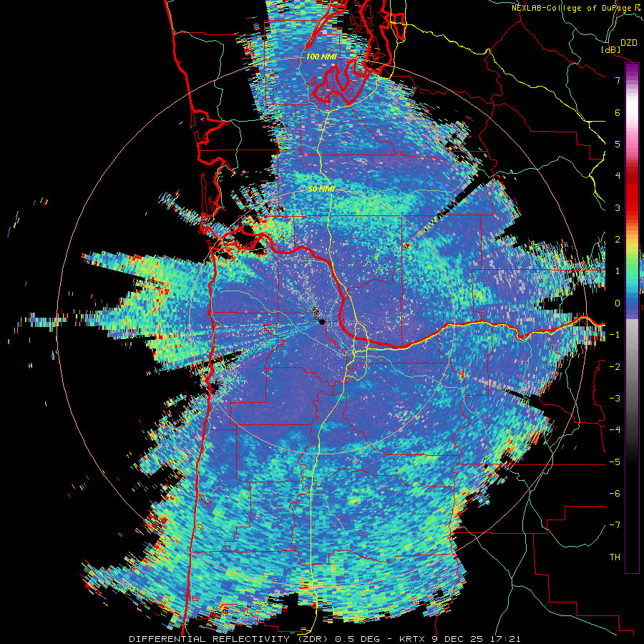Click the 4 value on the color scale
Viewport: 644px width, 644px height.
[618, 176]
